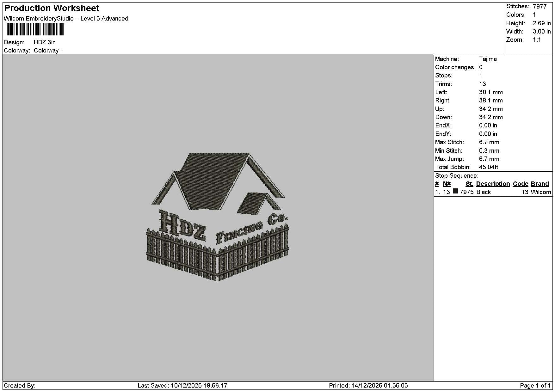555x392 pixels.
Task: Click the Total Bobbin value 45.04ft
Action: (x=489, y=167)
